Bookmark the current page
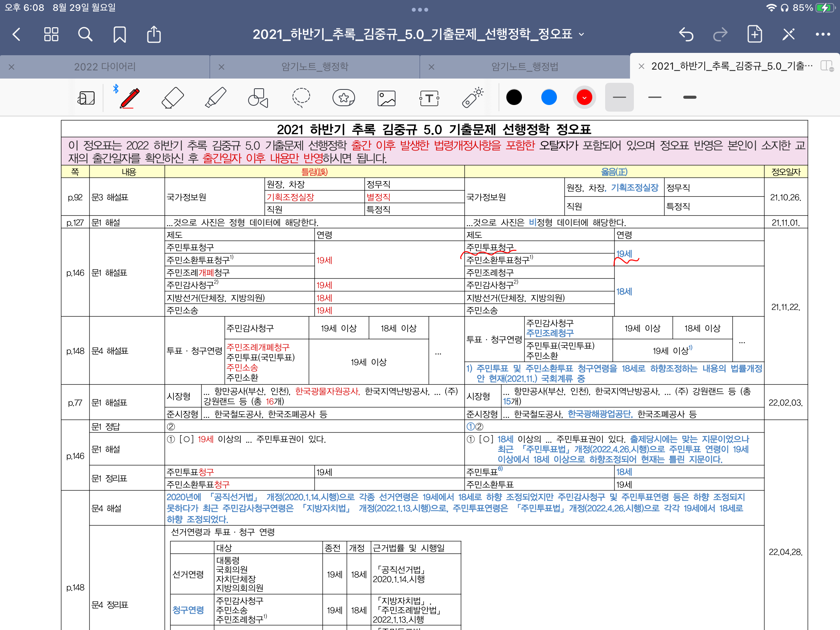This screenshot has height=630, width=840. click(x=119, y=34)
